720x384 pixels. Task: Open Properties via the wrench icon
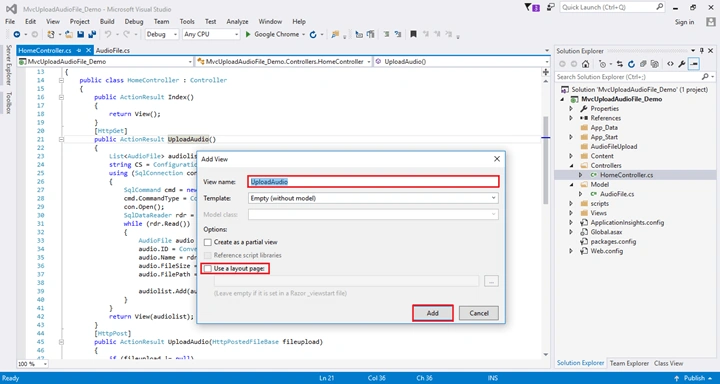682,64
